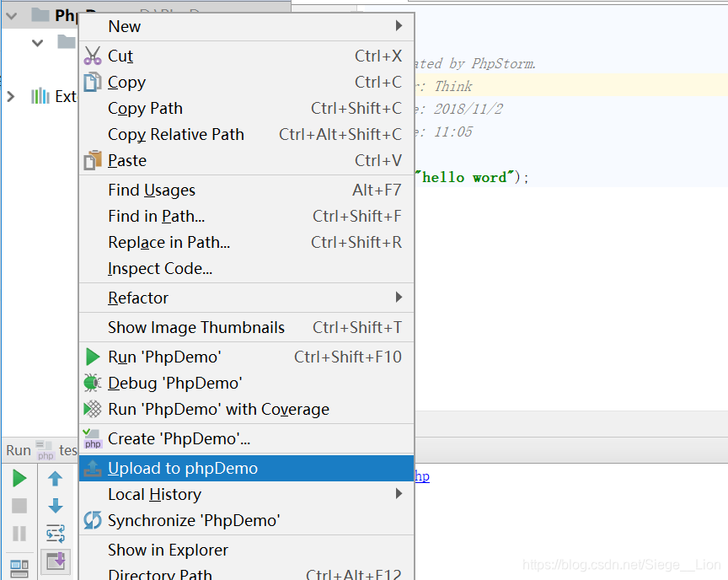Image resolution: width=728 pixels, height=580 pixels.
Task: Click the External Libraries bar-chart icon
Action: tap(40, 96)
